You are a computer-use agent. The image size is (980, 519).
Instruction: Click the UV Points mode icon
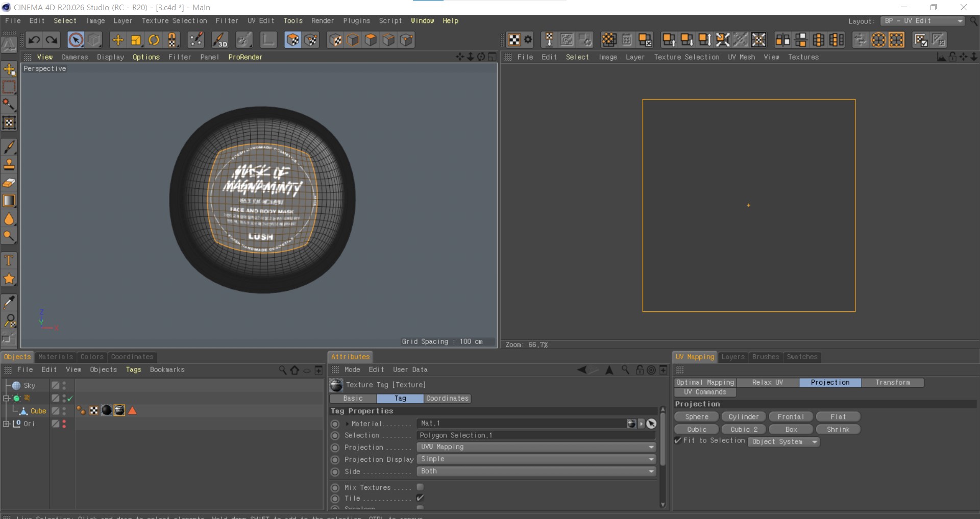[x=311, y=40]
